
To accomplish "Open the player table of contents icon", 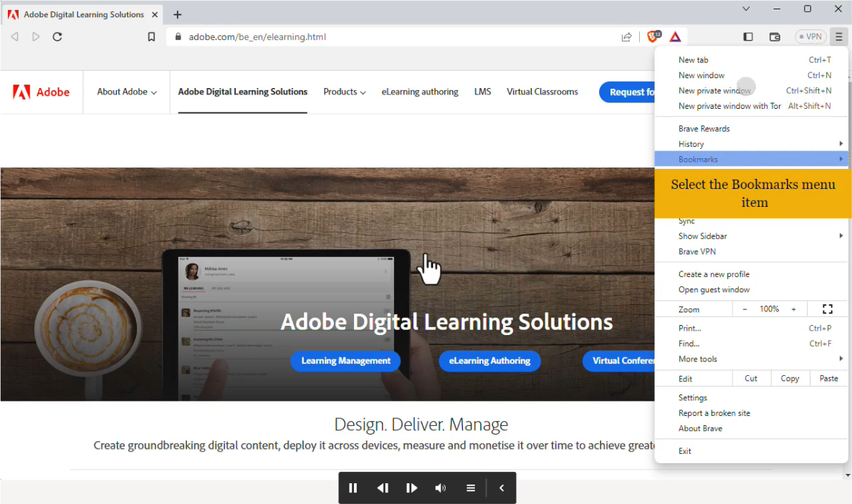I will [x=471, y=488].
